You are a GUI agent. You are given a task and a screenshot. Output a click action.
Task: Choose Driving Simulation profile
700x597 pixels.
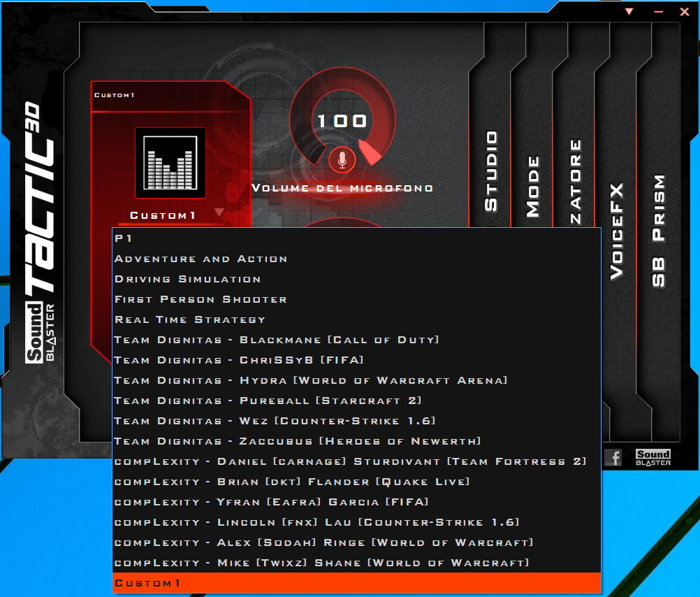tap(356, 279)
